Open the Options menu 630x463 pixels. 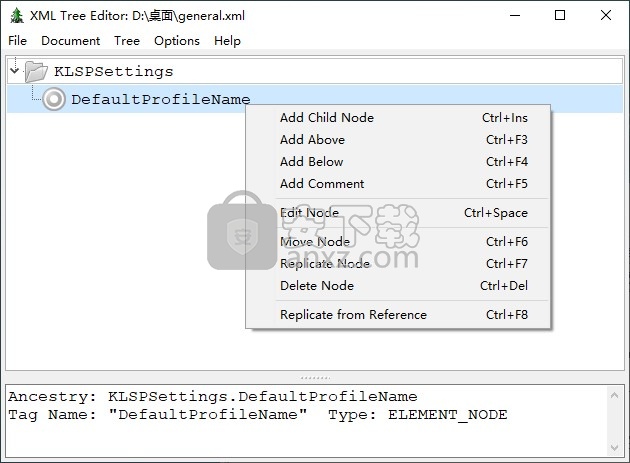177,41
